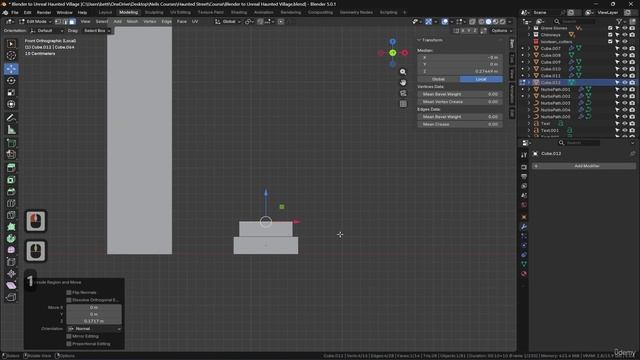Viewport: 640px width, 360px height.
Task: Open the Vertex menu in viewport header
Action: click(x=149, y=22)
